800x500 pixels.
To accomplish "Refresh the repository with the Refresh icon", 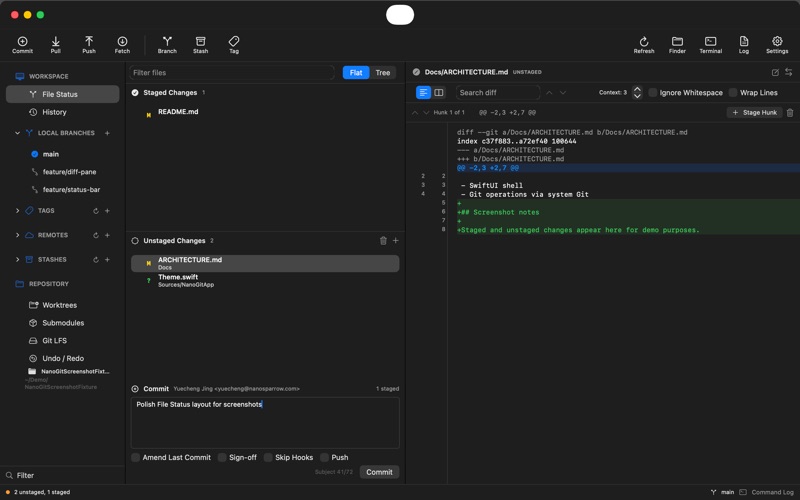I will click(644, 44).
